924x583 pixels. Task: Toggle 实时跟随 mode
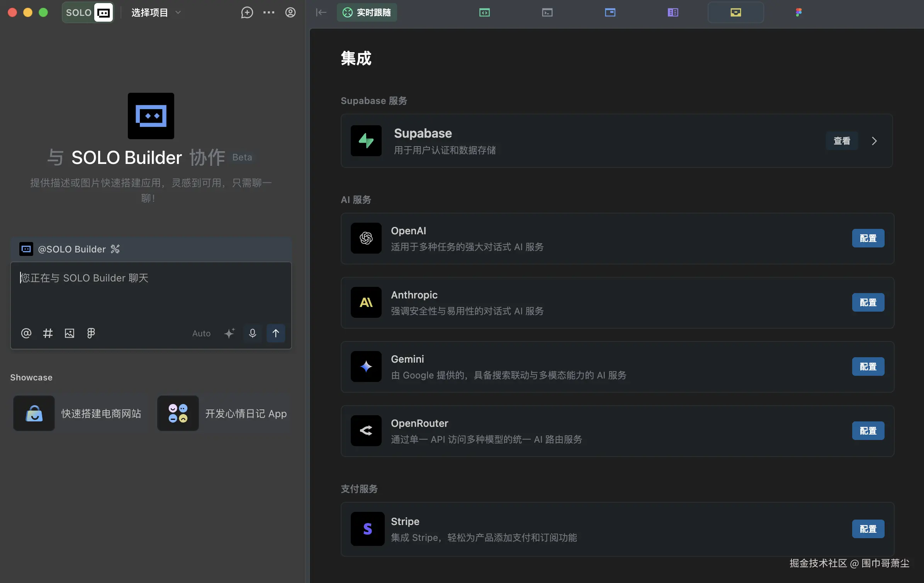366,12
